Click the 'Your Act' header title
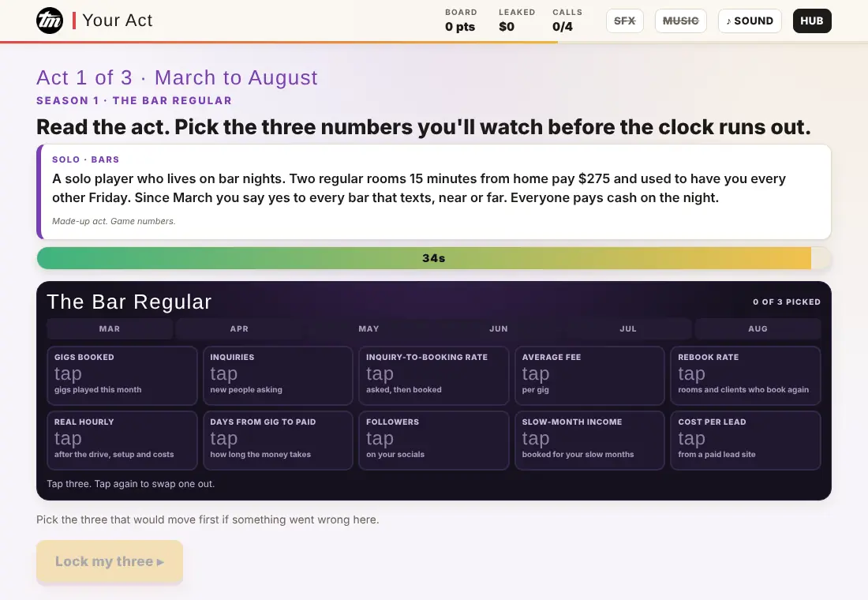Screen dimensions: 868x600 118,21
